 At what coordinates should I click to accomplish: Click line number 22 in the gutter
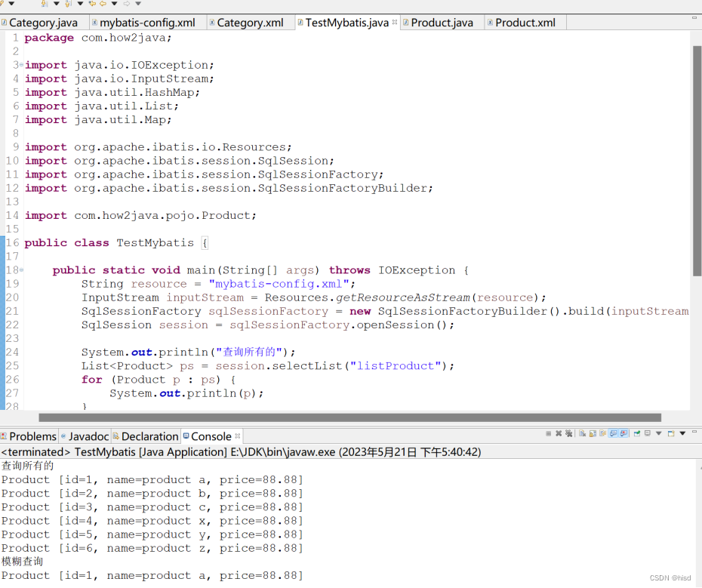click(x=12, y=325)
